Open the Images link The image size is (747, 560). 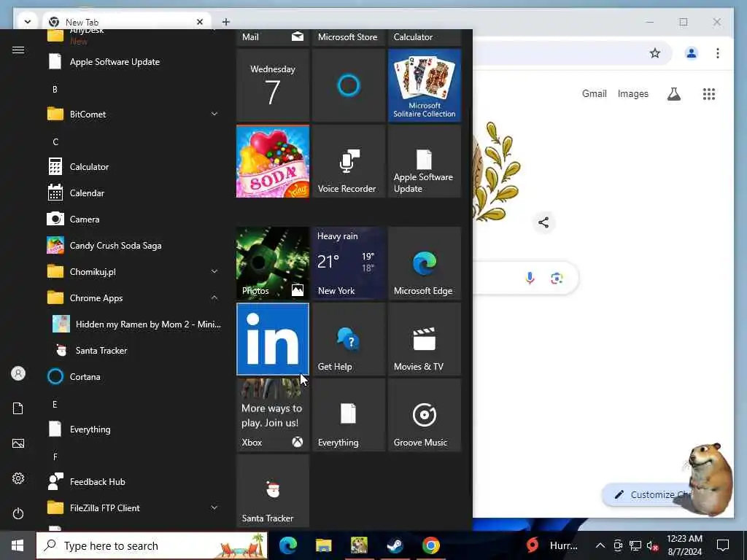pyautogui.click(x=632, y=94)
